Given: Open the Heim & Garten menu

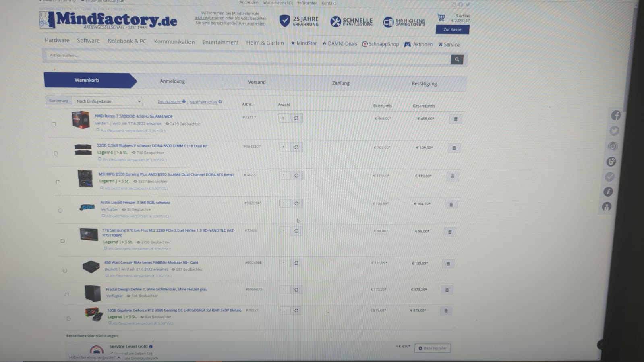Looking at the screenshot, I should 265,43.
